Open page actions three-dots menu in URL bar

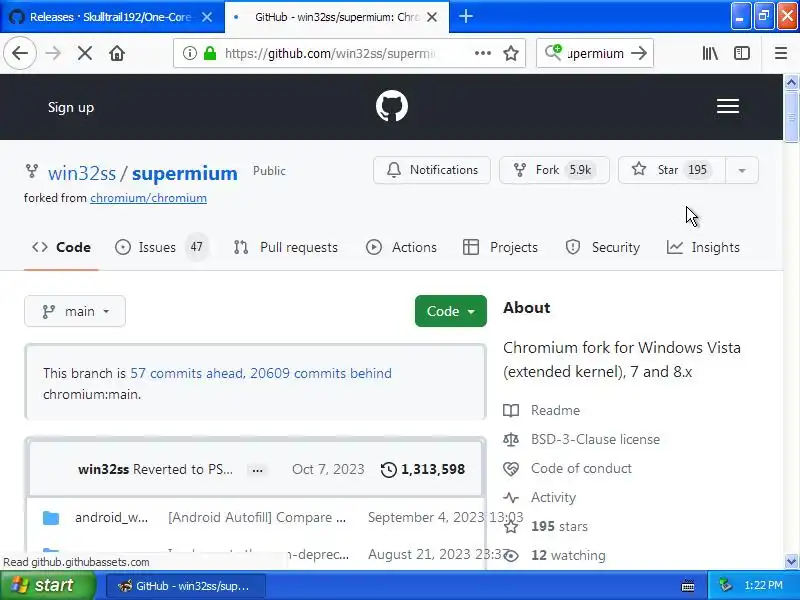[x=483, y=53]
